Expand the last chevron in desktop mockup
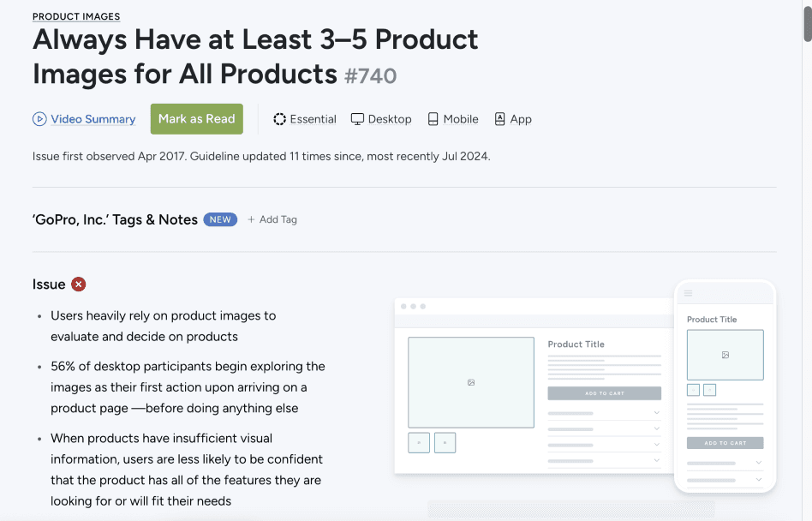Image resolution: width=812 pixels, height=521 pixels. click(657, 460)
